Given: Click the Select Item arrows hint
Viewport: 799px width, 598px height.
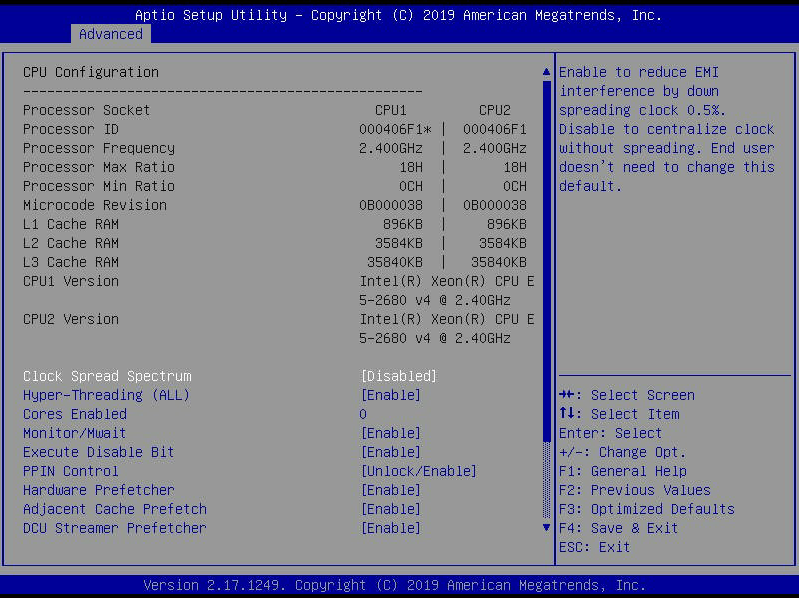Looking at the screenshot, I should pyautogui.click(x=619, y=414).
